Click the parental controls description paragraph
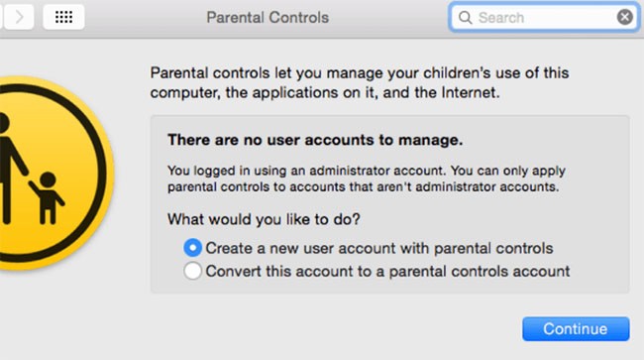The height and width of the screenshot is (360, 644). click(360, 82)
